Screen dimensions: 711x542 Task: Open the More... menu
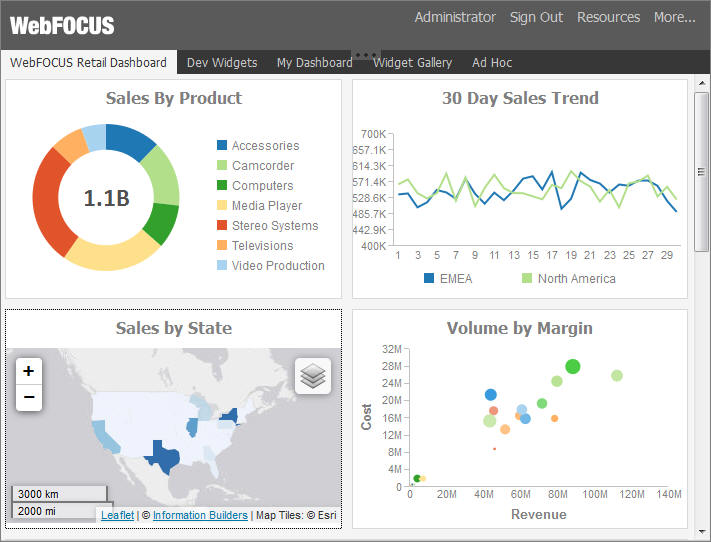(674, 17)
